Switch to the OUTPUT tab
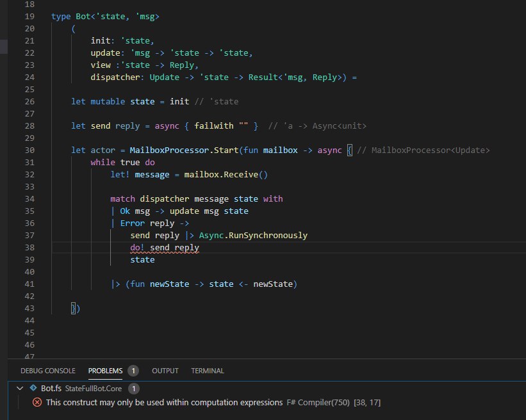 click(x=165, y=371)
